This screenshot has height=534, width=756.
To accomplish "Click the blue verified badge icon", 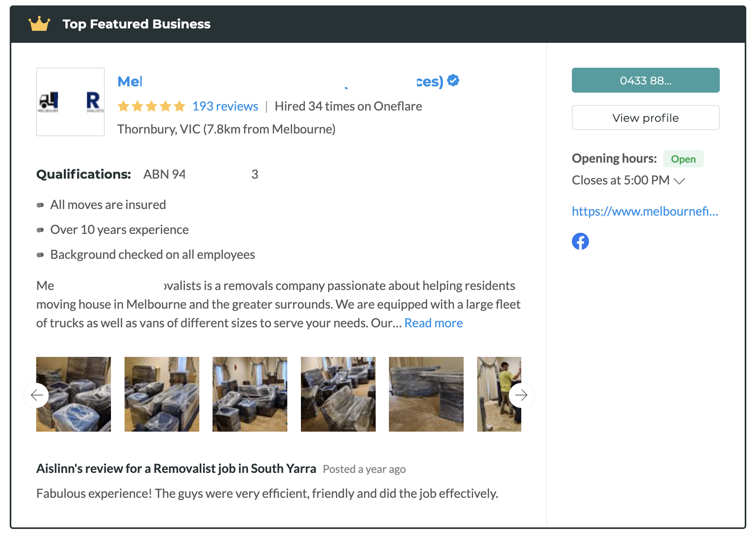I will (x=453, y=81).
